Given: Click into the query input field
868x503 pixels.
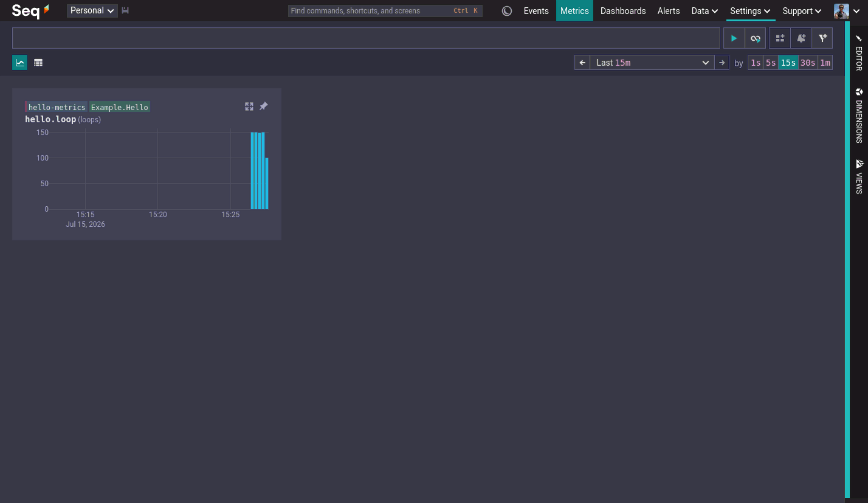Looking at the screenshot, I should pyautogui.click(x=366, y=38).
